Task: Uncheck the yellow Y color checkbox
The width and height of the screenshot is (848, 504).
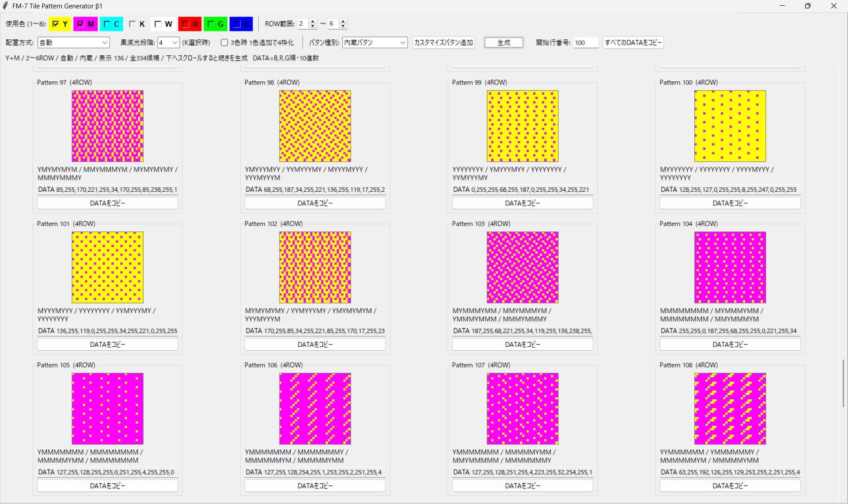Action: [x=60, y=24]
